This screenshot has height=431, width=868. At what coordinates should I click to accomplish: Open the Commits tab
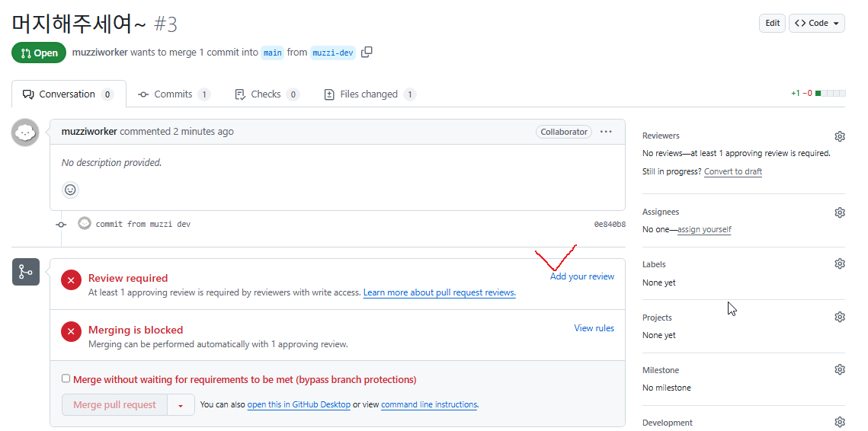point(174,94)
